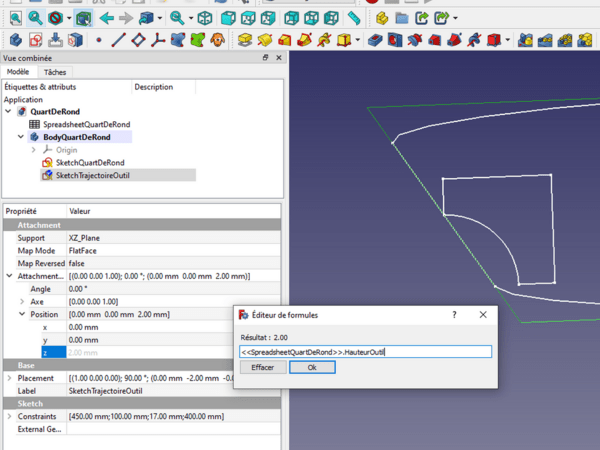This screenshot has width=600, height=450.
Task: Click the back navigation arrow icon
Action: coord(106,18)
